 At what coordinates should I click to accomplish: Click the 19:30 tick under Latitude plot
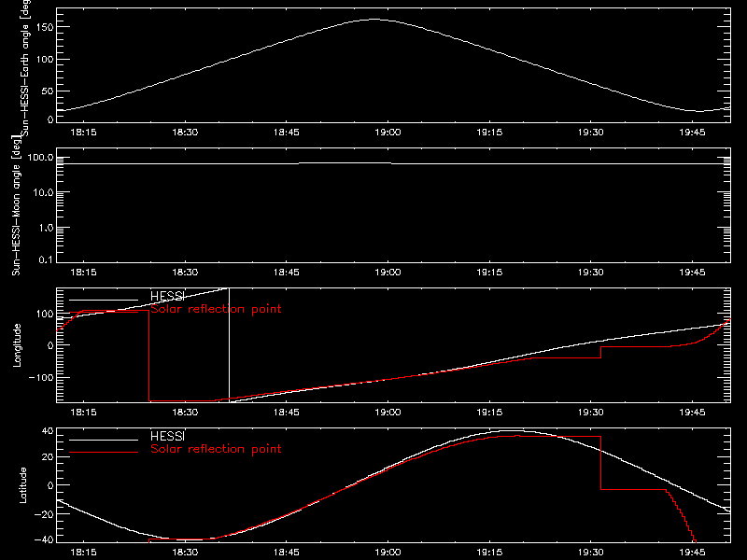pyautogui.click(x=591, y=553)
